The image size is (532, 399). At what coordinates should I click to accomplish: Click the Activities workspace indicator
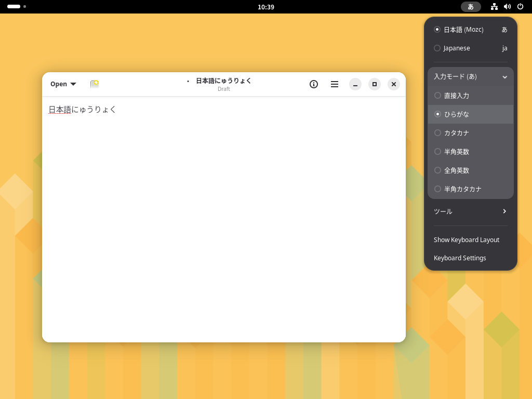pos(16,7)
